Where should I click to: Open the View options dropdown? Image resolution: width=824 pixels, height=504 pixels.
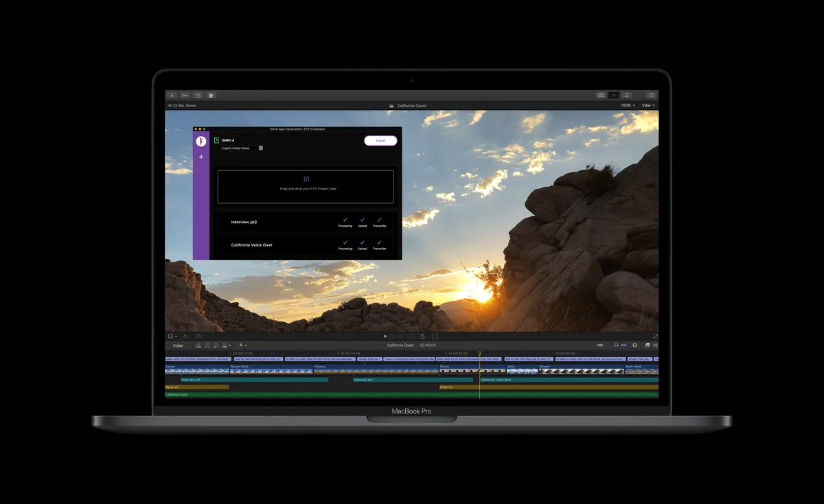point(648,106)
